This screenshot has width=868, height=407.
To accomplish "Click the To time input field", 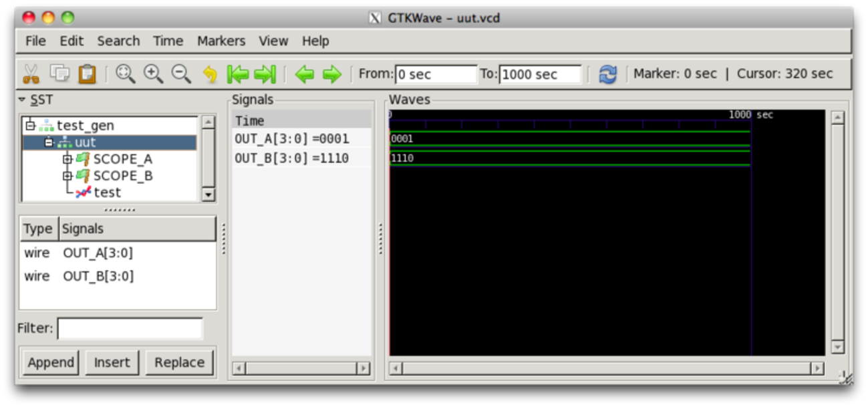I will pos(540,74).
